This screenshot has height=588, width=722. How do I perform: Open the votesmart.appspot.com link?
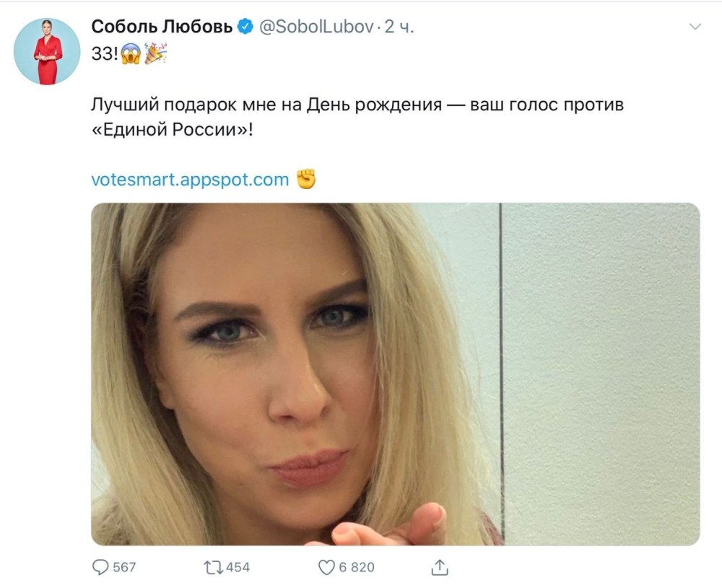[190, 180]
